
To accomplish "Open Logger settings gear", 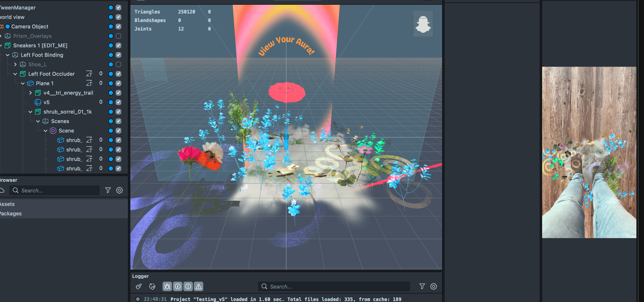I will click(434, 286).
